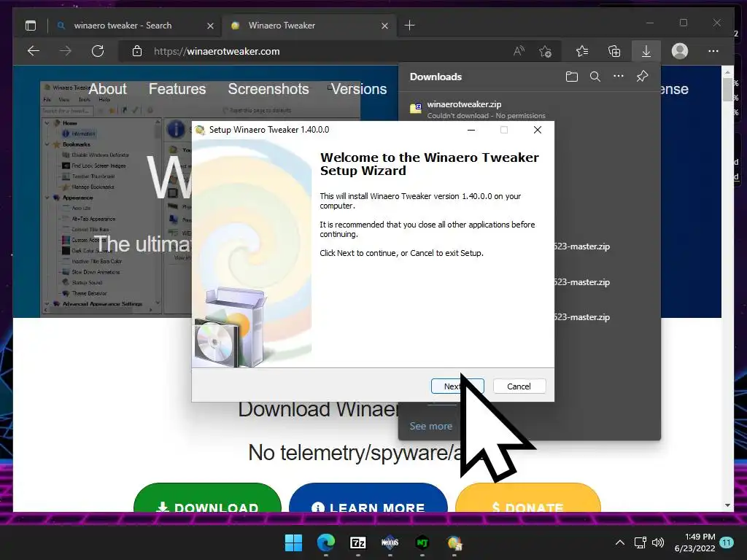Image resolution: width=747 pixels, height=560 pixels.
Task: Open the Screenshots page link
Action: pos(268,89)
